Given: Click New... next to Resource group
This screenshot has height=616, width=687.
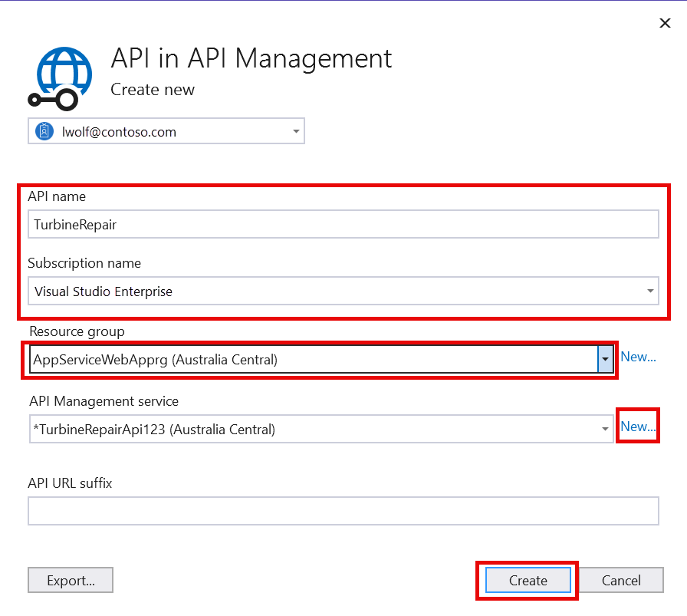Looking at the screenshot, I should pyautogui.click(x=638, y=356).
